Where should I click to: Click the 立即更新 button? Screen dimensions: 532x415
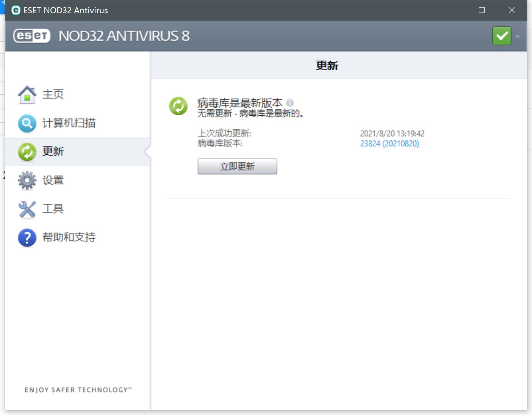coord(237,167)
